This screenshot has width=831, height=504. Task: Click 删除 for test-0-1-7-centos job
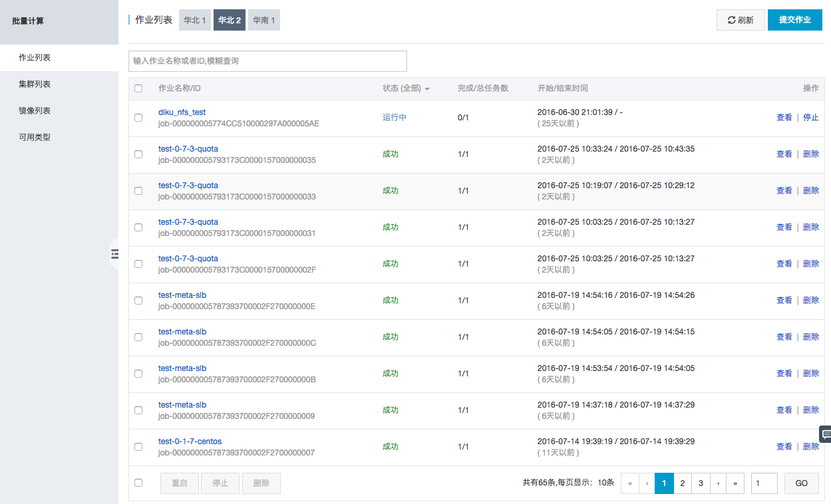click(x=811, y=447)
